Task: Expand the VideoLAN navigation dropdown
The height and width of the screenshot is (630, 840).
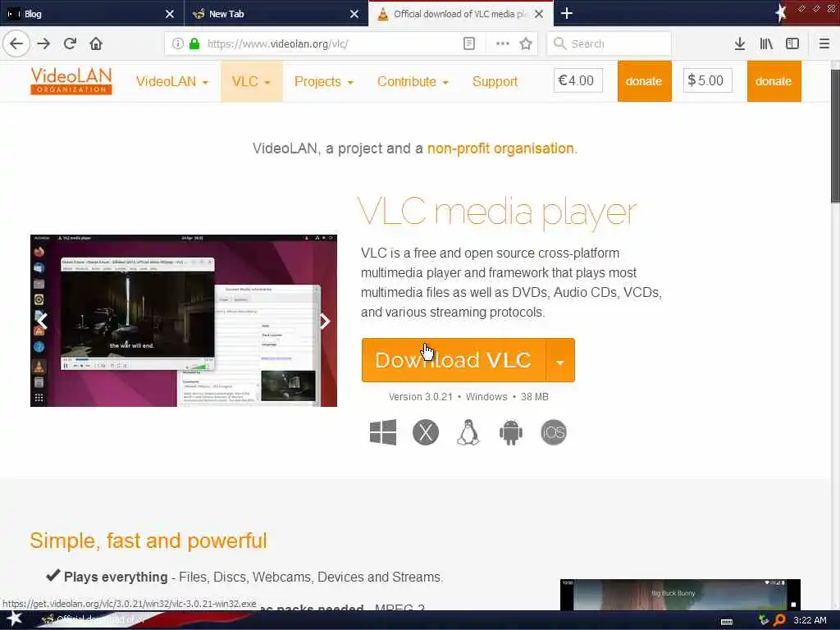Action: [x=172, y=81]
